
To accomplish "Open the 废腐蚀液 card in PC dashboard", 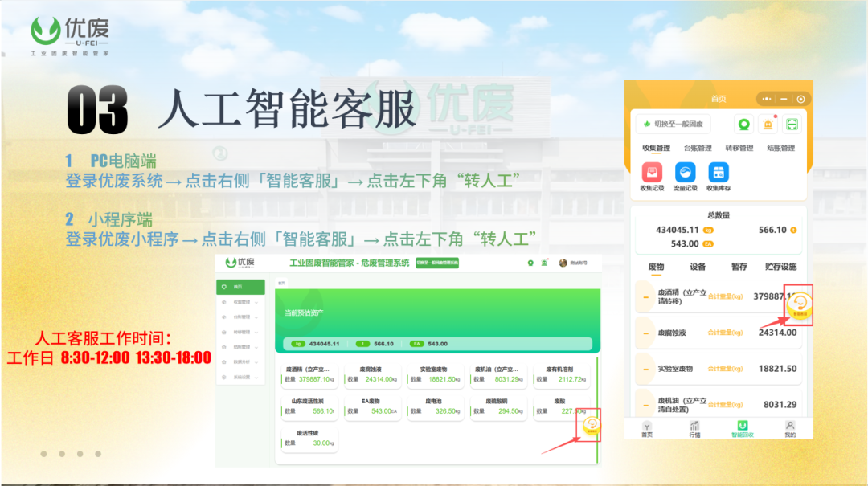I will click(x=372, y=374).
